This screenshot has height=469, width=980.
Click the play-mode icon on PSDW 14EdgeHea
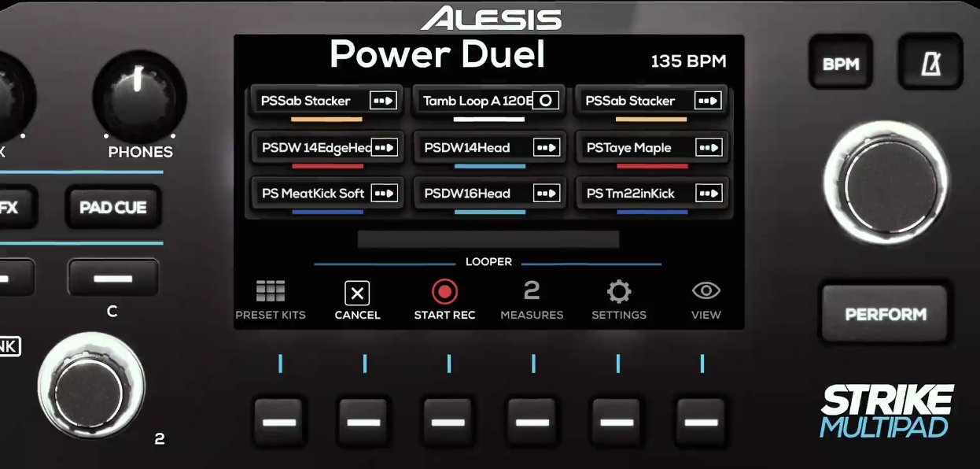click(384, 147)
